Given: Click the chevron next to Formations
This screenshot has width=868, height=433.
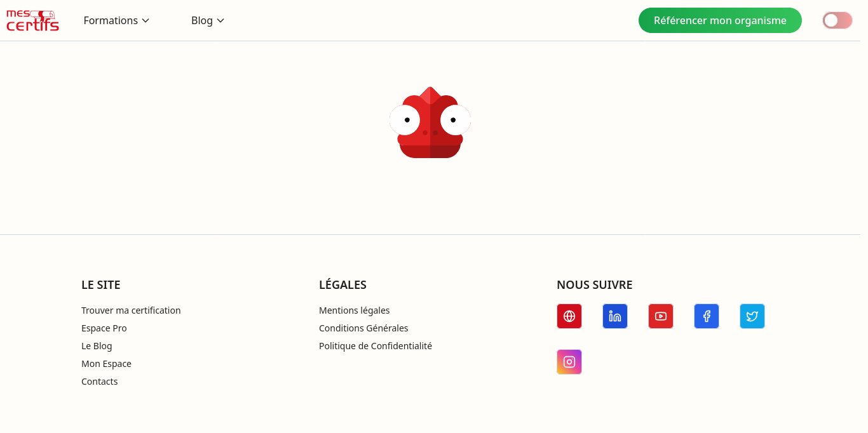Looking at the screenshot, I should [146, 21].
